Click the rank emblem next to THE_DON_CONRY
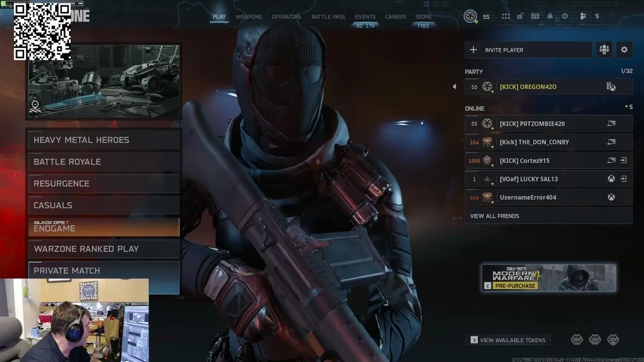The width and height of the screenshot is (644, 362). pos(487,142)
